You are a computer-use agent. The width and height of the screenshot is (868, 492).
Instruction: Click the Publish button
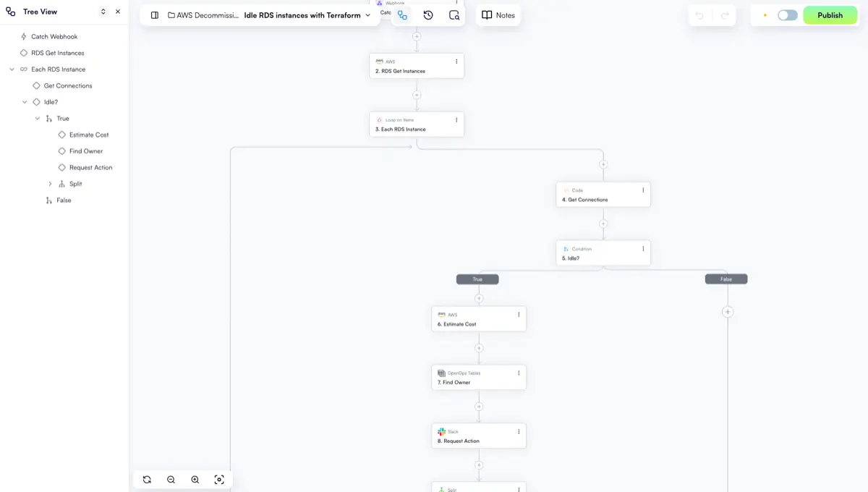[x=830, y=14]
